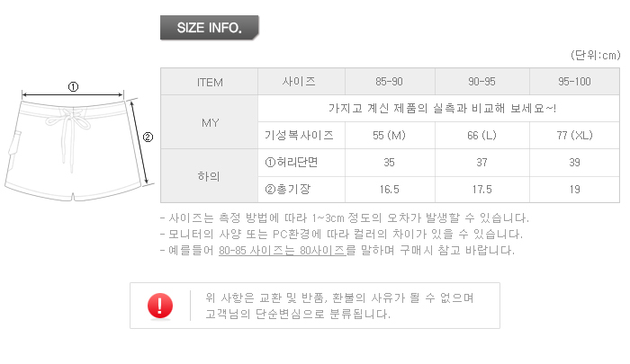Screen dimensions: 630x364
Task: Click the 하의 category cell
Action: (209, 176)
